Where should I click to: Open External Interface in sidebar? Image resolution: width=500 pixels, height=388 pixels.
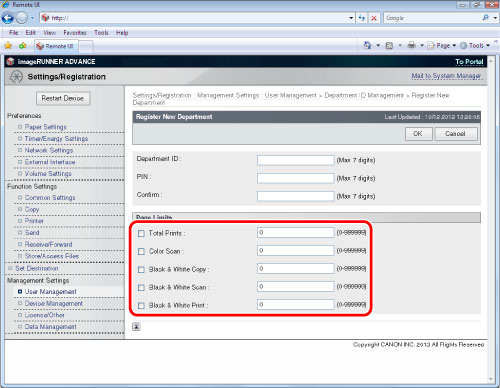pos(50,162)
